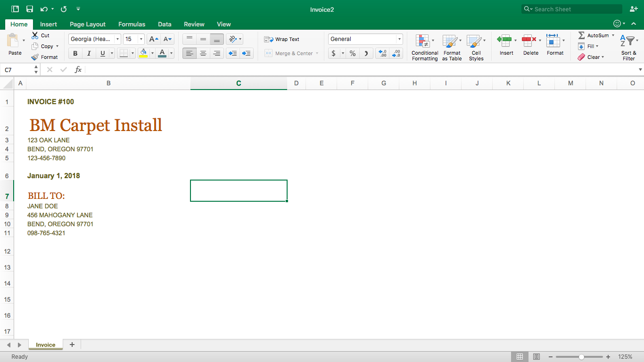Image resolution: width=644 pixels, height=362 pixels.
Task: Switch to the Formulas tab
Action: (x=132, y=24)
